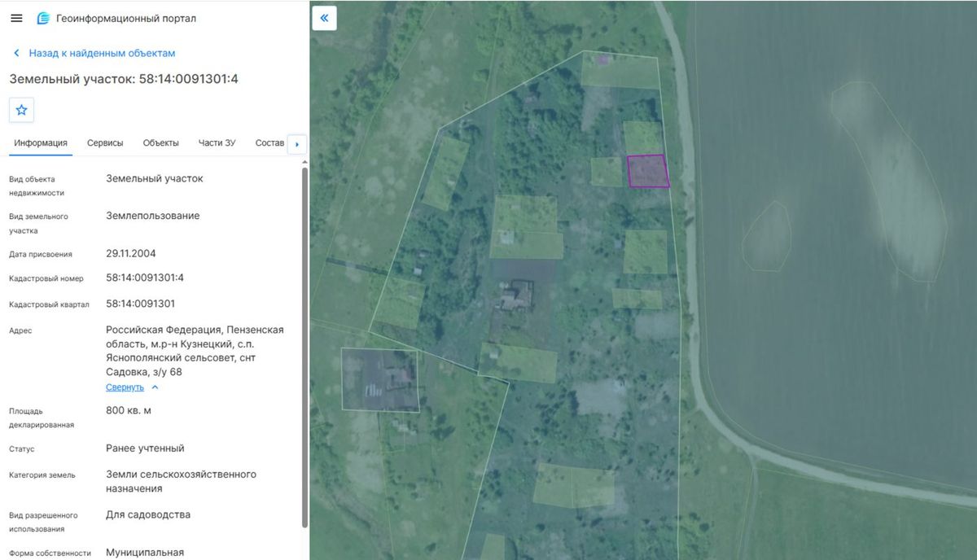The width and height of the screenshot is (977, 560).
Task: Select the Информация tab
Action: [41, 142]
